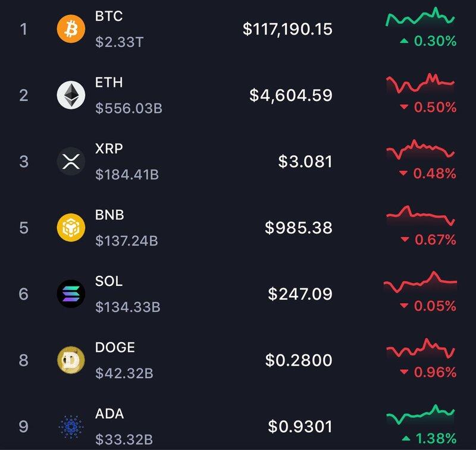Viewport: 476px width, 450px height.
Task: Select the ADA ticker label
Action: click(109, 414)
